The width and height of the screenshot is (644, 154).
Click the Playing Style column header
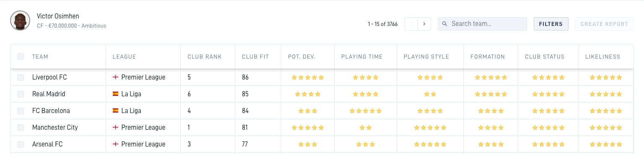pyautogui.click(x=426, y=57)
